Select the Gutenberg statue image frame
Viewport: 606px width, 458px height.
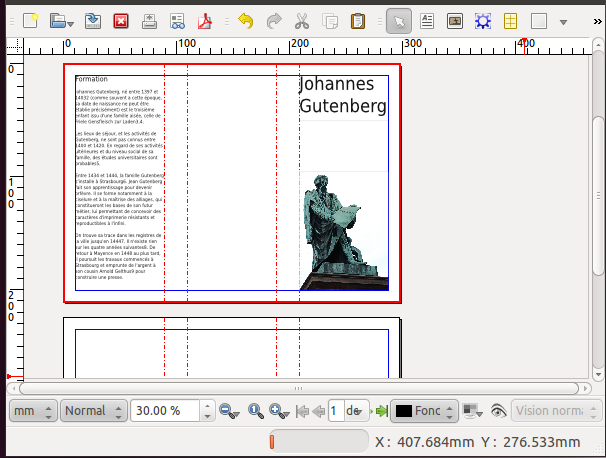[344, 231]
